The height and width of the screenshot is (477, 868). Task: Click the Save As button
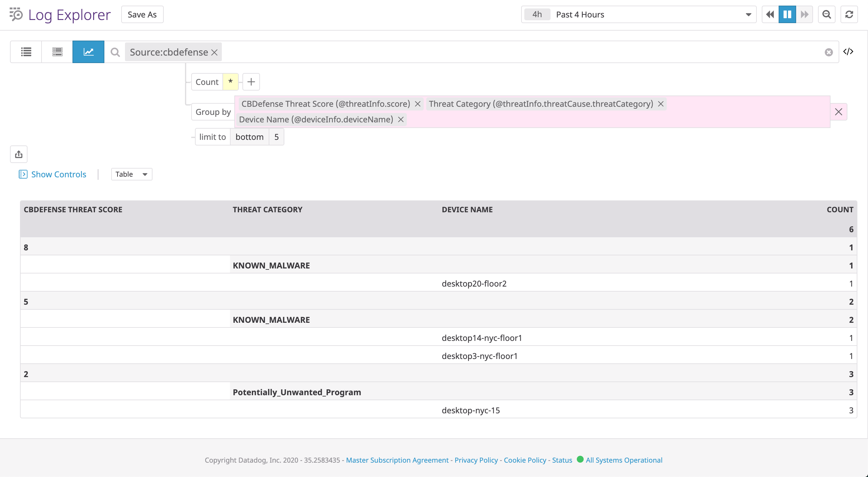click(142, 14)
